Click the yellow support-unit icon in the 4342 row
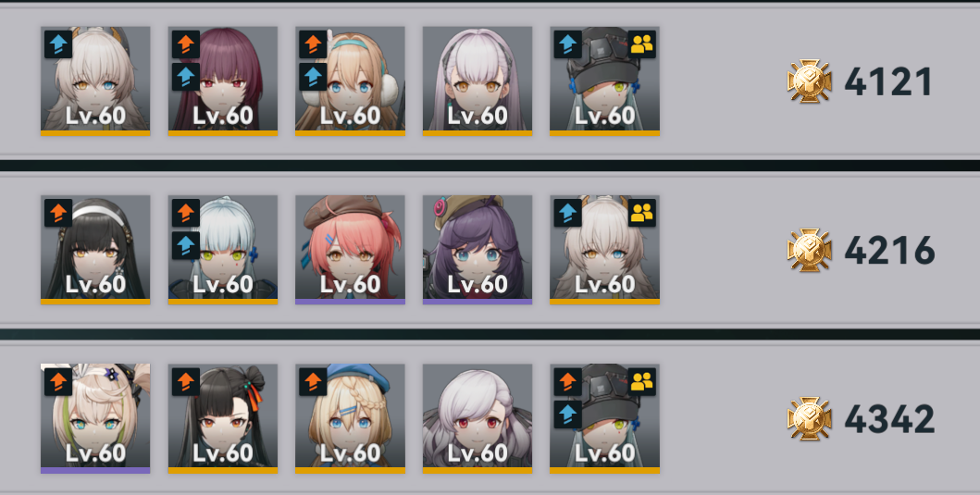Screen dimensions: 980x495 (641, 382)
